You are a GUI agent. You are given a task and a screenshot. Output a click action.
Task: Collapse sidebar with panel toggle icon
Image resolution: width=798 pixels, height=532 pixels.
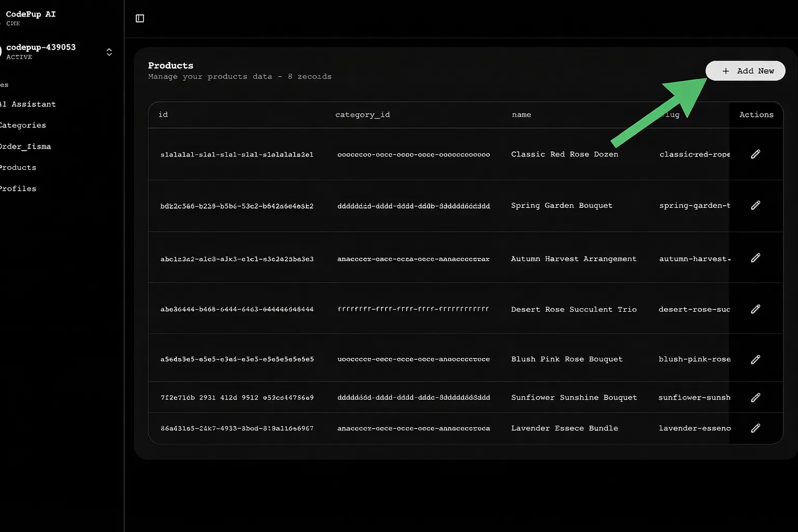pos(139,18)
